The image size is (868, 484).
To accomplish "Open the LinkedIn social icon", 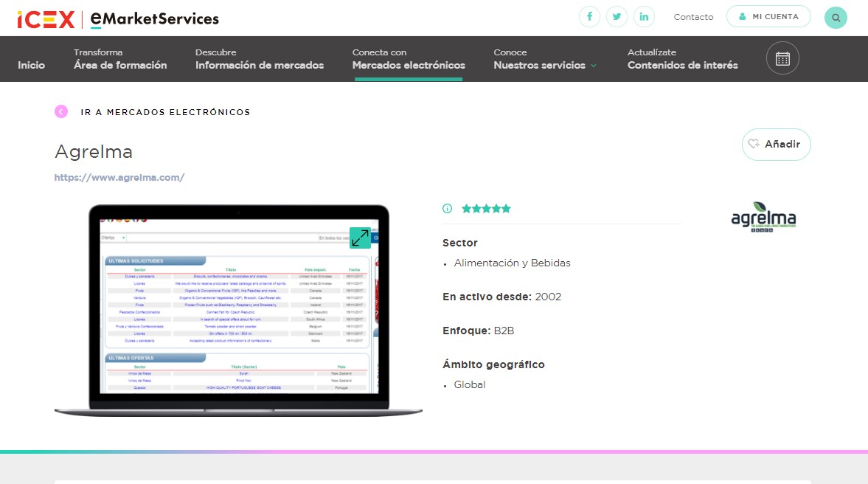I will 644,17.
